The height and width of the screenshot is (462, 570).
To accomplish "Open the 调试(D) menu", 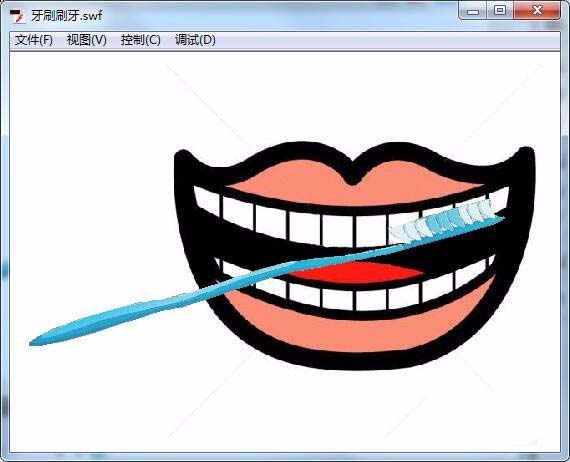I will 195,40.
